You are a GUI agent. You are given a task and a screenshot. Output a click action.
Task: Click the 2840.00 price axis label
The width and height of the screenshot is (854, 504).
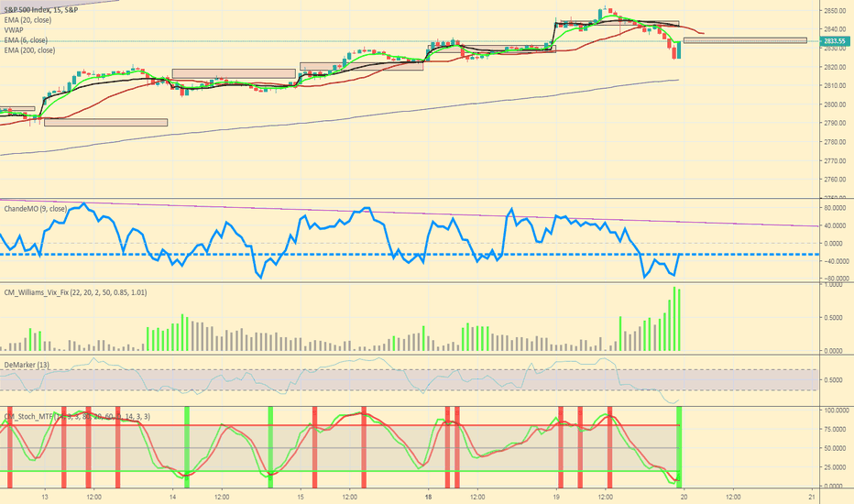coord(835,29)
